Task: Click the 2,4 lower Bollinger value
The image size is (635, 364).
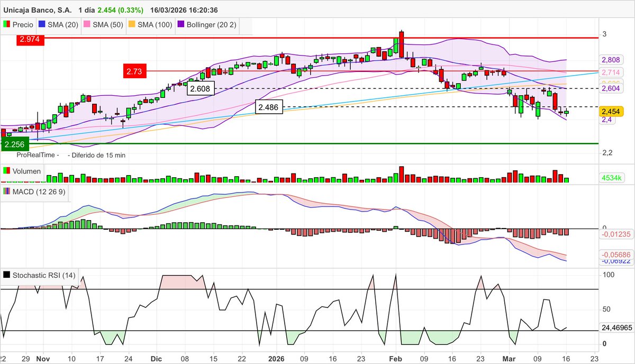Action: (x=606, y=120)
